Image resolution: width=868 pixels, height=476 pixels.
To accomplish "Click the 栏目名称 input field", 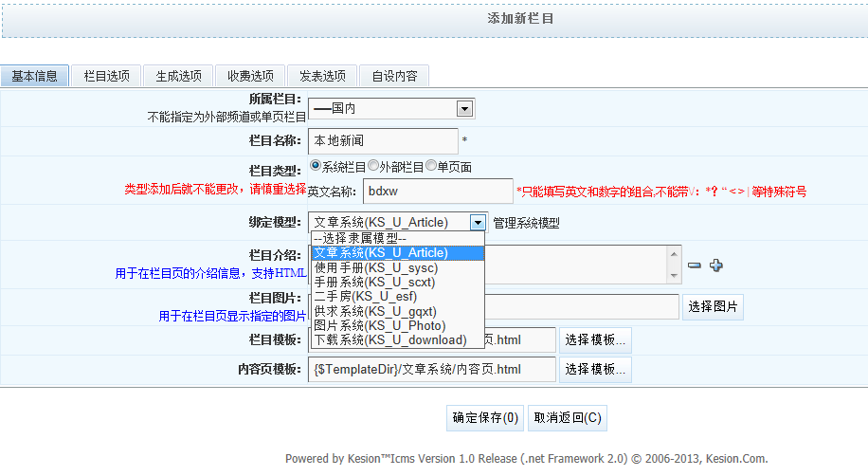I will (x=383, y=140).
